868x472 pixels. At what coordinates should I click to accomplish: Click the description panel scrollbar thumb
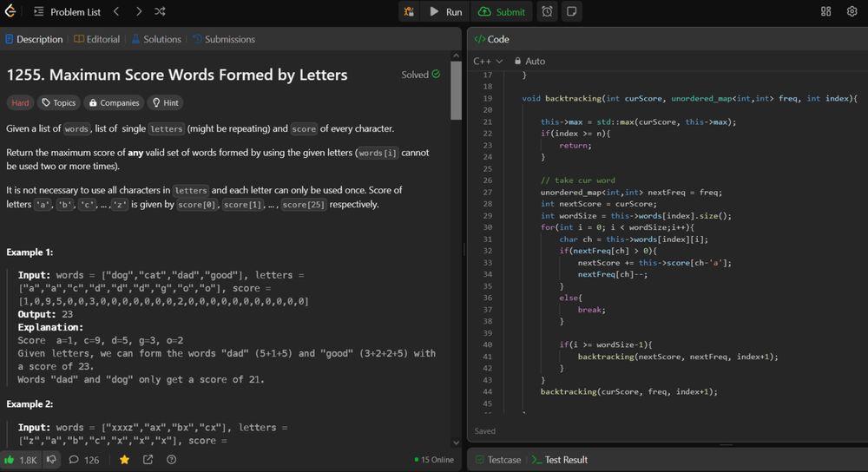click(x=457, y=90)
